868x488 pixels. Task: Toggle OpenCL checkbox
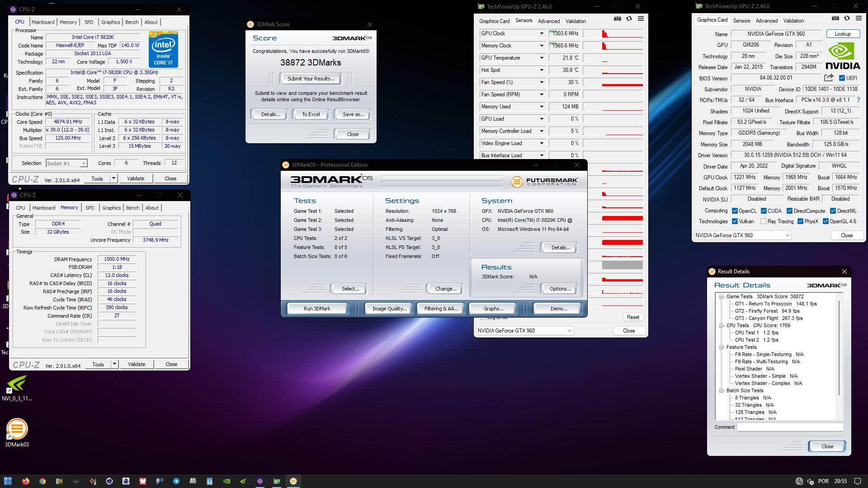coord(735,211)
